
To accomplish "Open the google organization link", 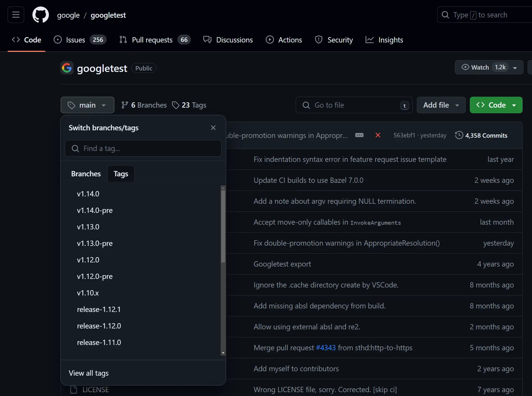I will pos(68,15).
